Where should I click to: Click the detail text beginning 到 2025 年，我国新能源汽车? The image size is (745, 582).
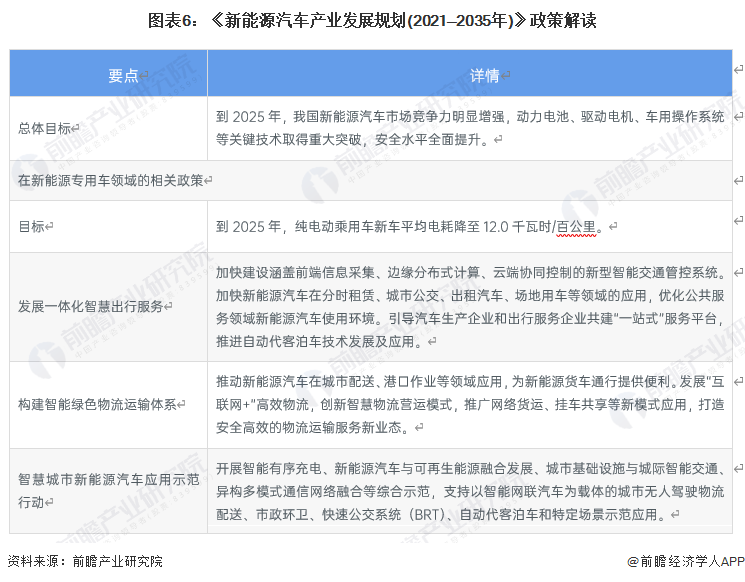[x=470, y=128]
